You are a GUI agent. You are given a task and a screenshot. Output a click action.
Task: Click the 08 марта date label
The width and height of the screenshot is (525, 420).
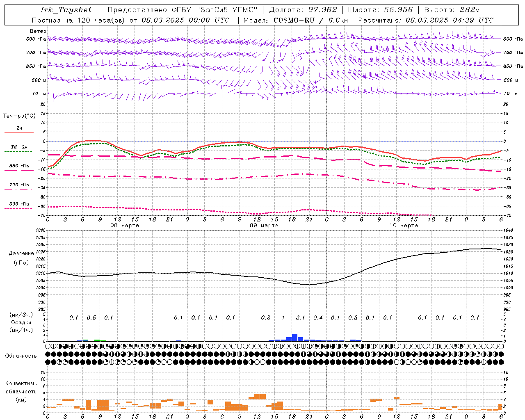point(125,226)
